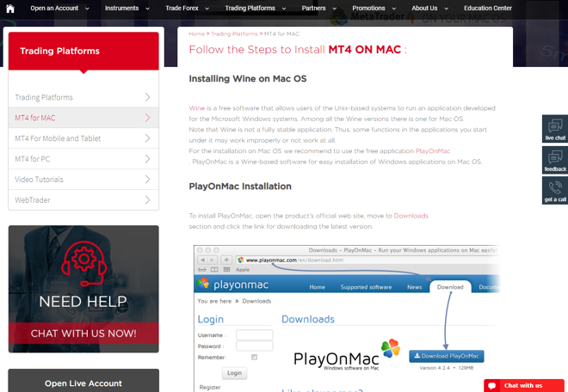The image size is (568, 392).
Task: Select the News tab in PlayOnMac site
Action: [x=415, y=287]
